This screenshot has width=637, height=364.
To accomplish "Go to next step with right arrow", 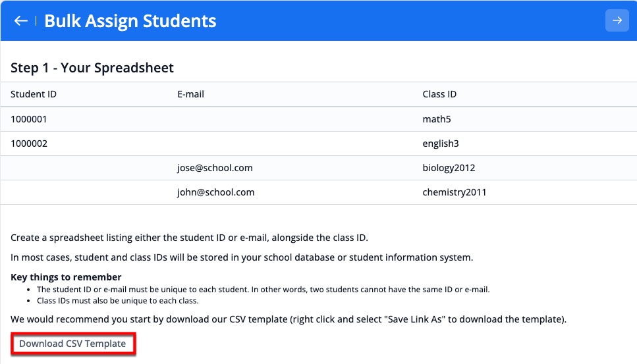I will click(x=617, y=21).
